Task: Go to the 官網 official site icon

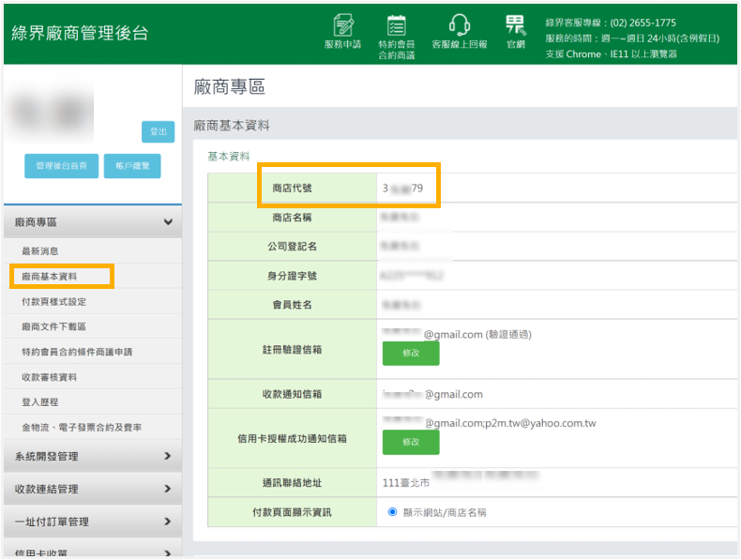Action: point(516,32)
